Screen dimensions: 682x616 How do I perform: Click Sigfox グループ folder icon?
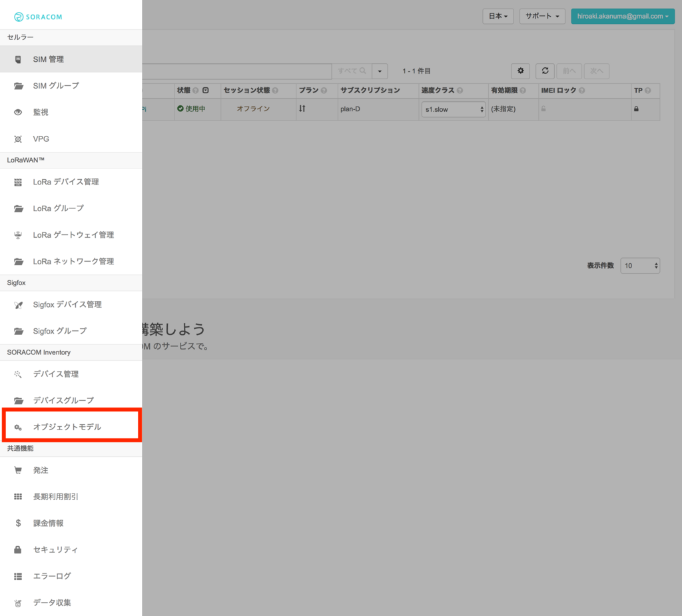tap(18, 331)
